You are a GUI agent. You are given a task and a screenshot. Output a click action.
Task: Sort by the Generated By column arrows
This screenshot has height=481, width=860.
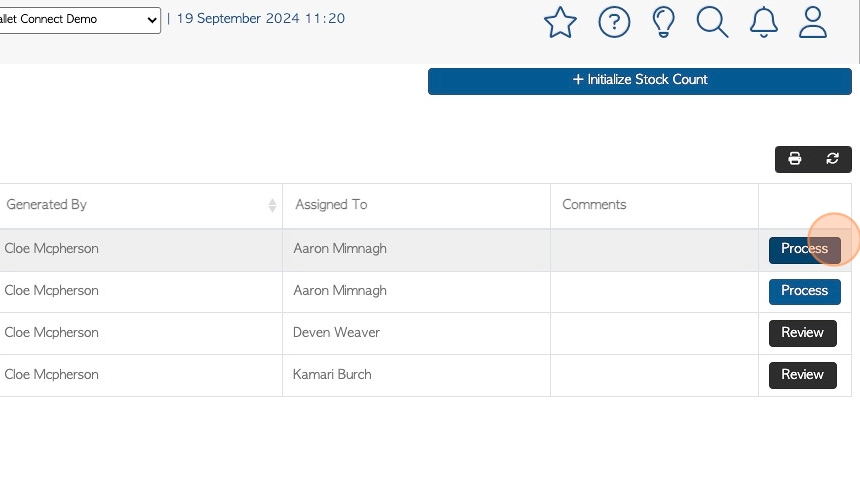(x=272, y=206)
